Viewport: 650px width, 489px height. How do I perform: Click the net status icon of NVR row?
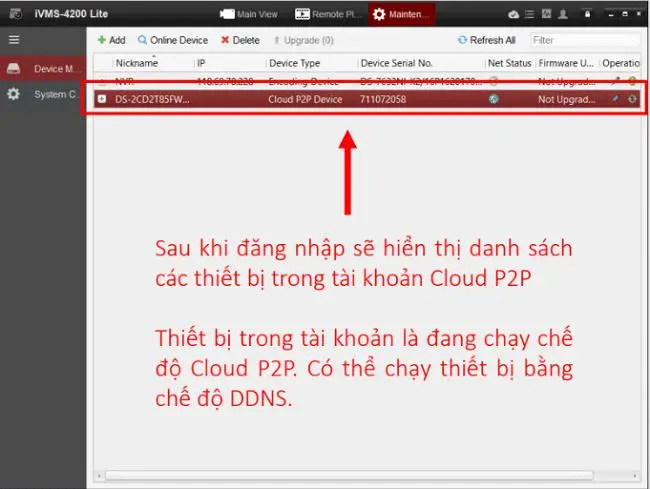pyautogui.click(x=493, y=81)
